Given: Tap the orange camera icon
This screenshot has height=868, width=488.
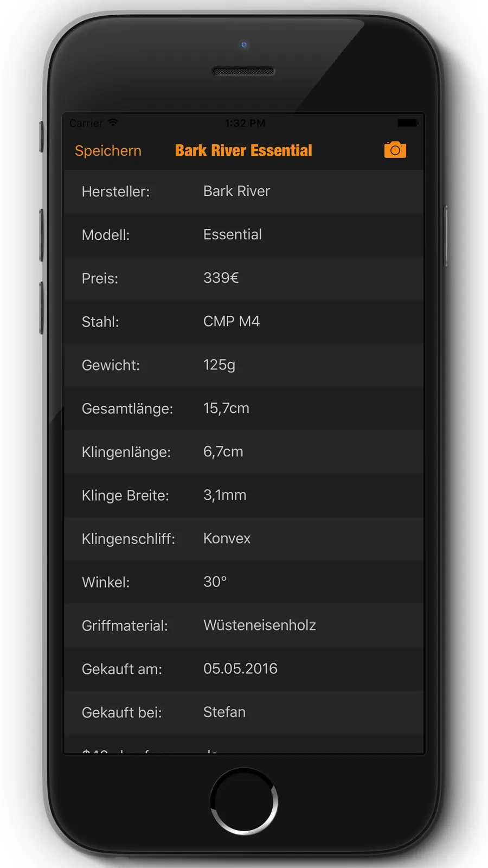Looking at the screenshot, I should (395, 150).
